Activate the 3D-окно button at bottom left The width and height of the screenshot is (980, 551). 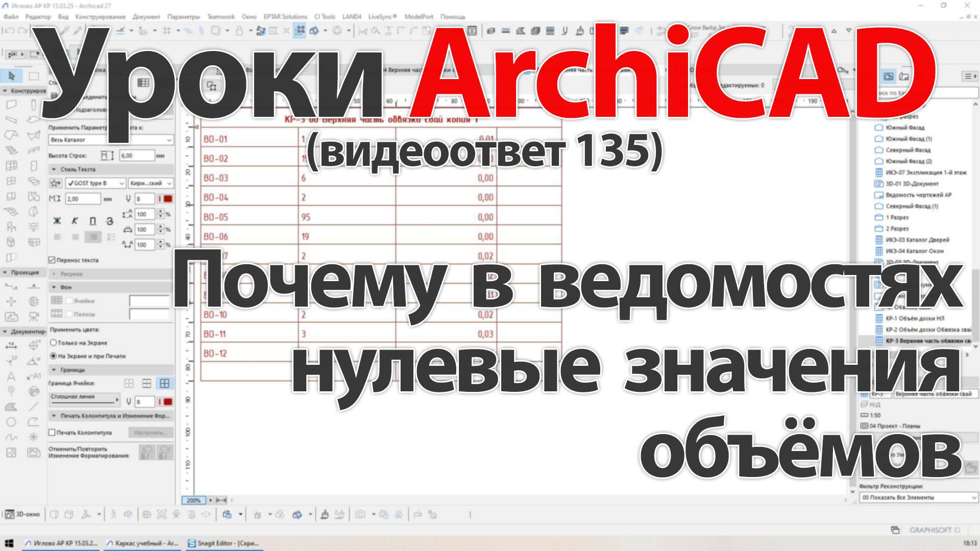point(22,514)
